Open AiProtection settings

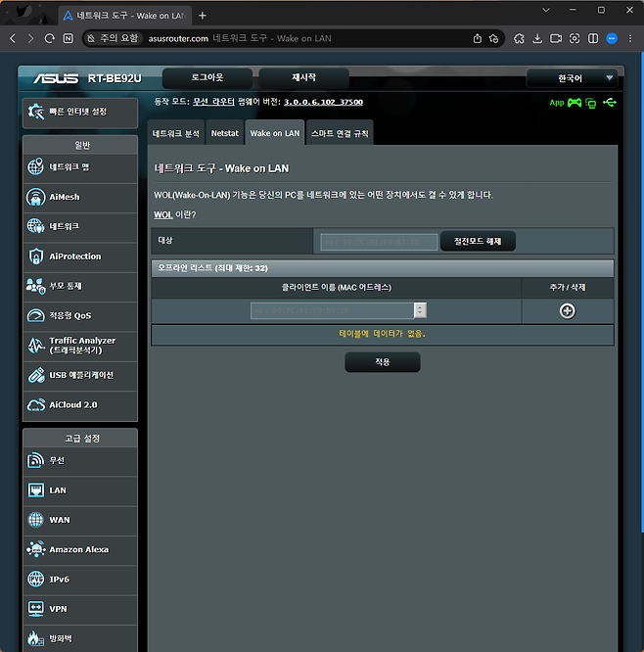[x=79, y=256]
